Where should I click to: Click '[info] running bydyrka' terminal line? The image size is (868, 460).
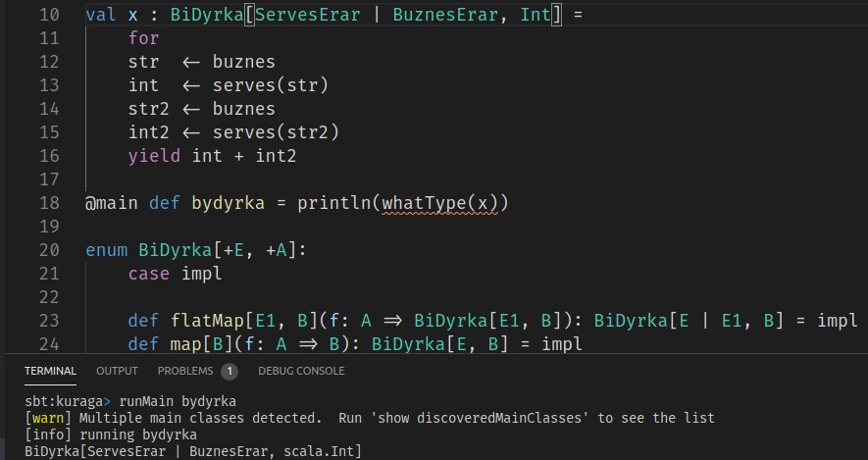pos(111,434)
